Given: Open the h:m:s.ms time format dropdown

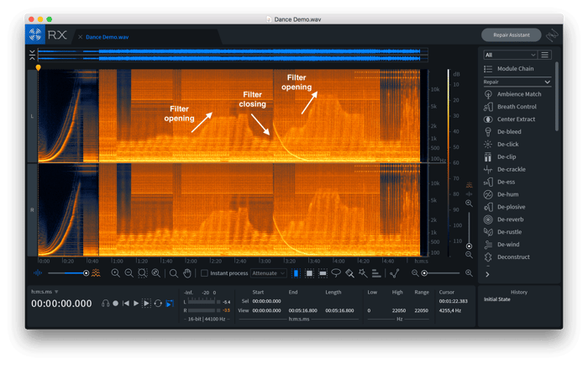Looking at the screenshot, I should coord(45,292).
